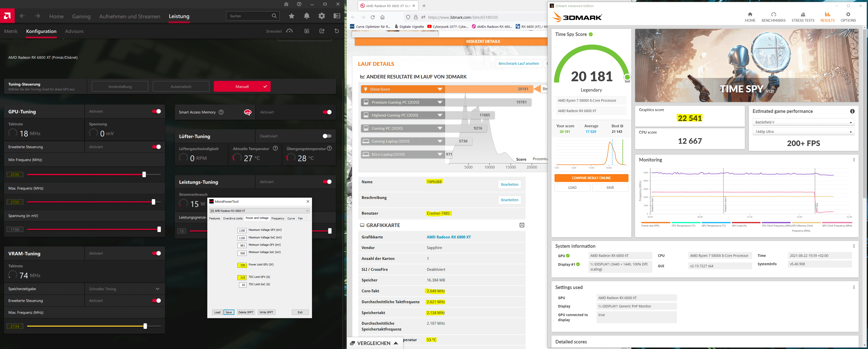Viewport: 868px width, 349px height.
Task: Show Übergangstemperatur help info
Action: [x=329, y=148]
